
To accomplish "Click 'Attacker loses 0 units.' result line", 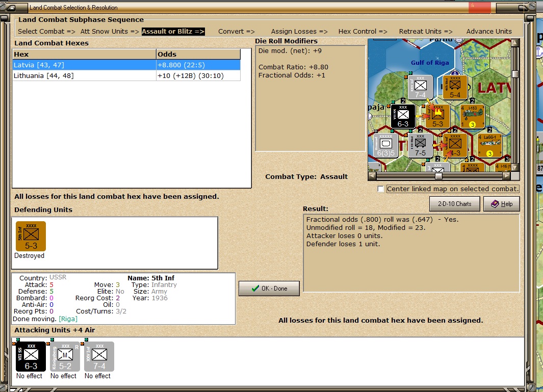I will point(344,236).
